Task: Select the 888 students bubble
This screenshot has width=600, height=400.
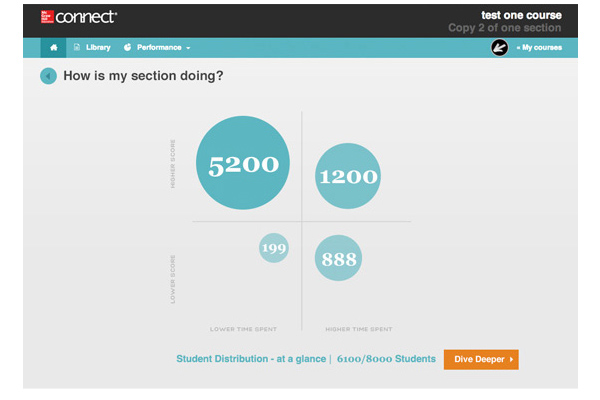Action: point(338,258)
